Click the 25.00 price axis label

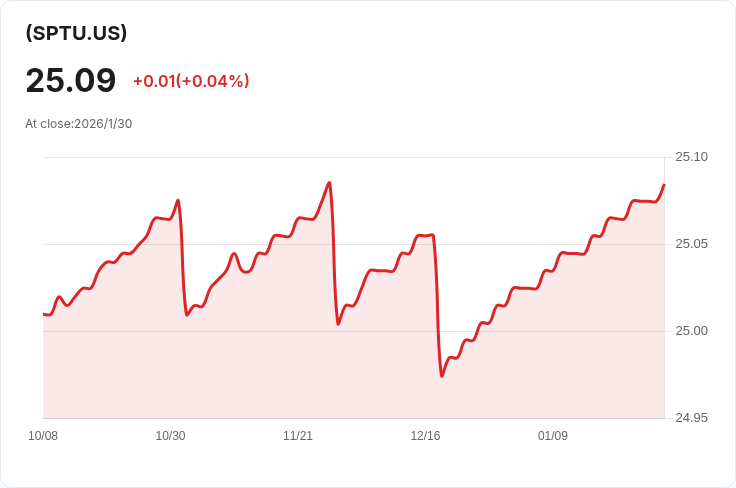pos(691,331)
